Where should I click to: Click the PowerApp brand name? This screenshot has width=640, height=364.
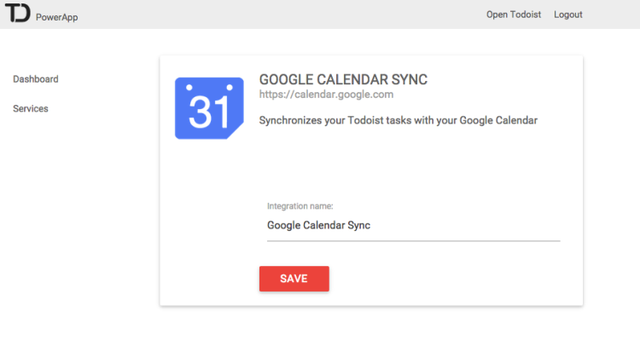pyautogui.click(x=56, y=17)
